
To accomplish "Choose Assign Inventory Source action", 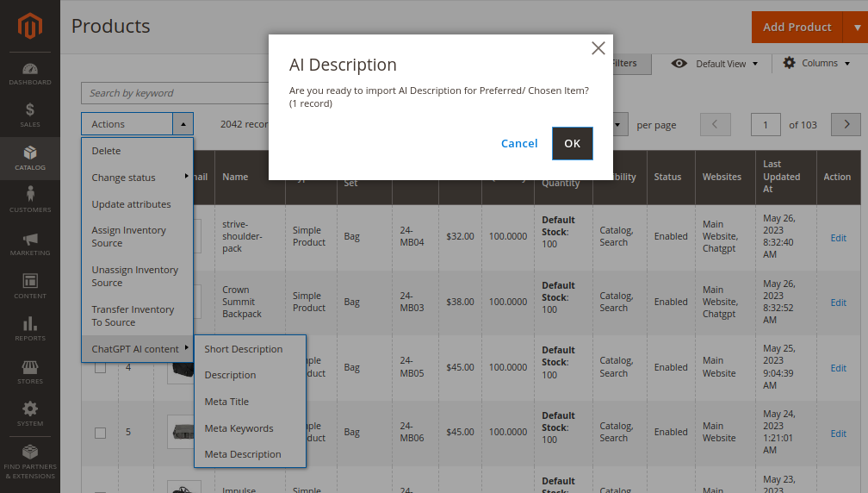I will point(137,236).
